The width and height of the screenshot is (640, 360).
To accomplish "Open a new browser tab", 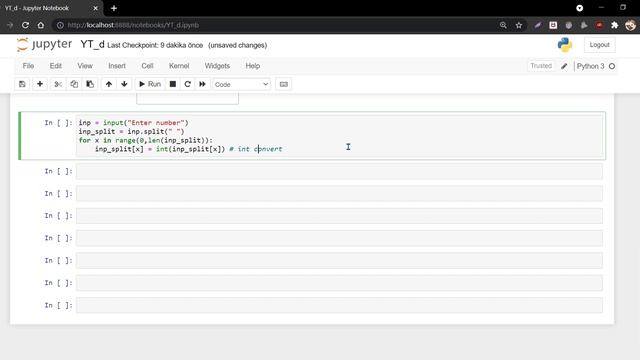I will click(114, 8).
